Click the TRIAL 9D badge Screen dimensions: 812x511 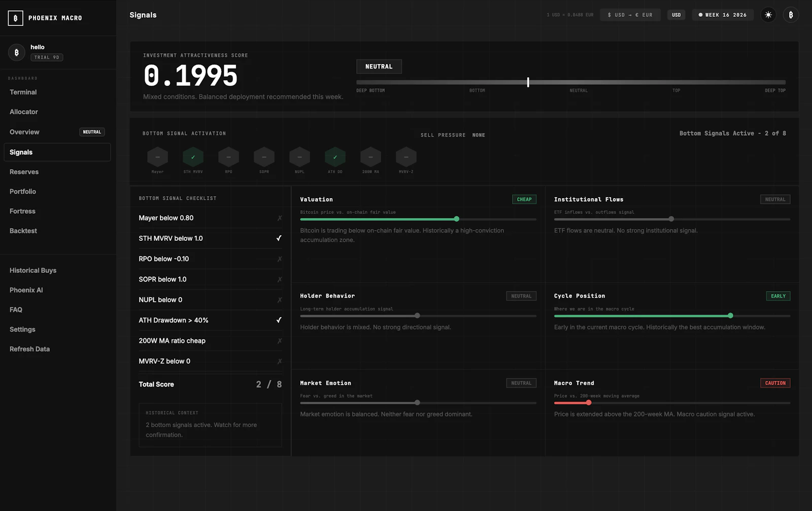point(47,57)
